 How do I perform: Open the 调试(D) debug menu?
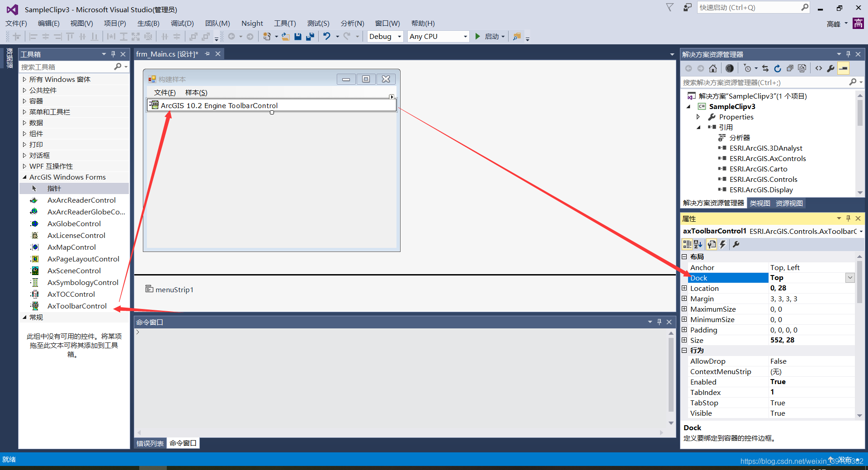click(182, 24)
